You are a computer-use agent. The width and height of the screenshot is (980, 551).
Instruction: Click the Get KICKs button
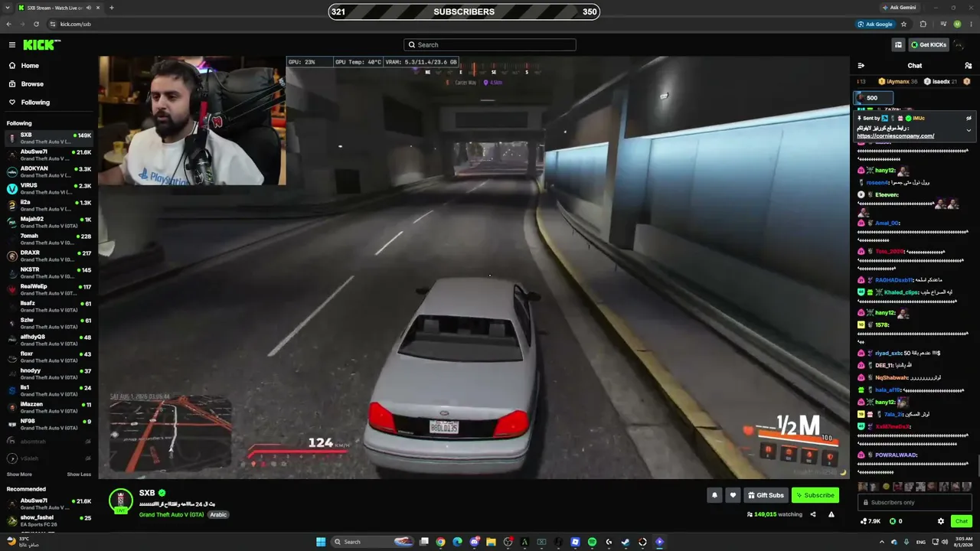point(928,45)
